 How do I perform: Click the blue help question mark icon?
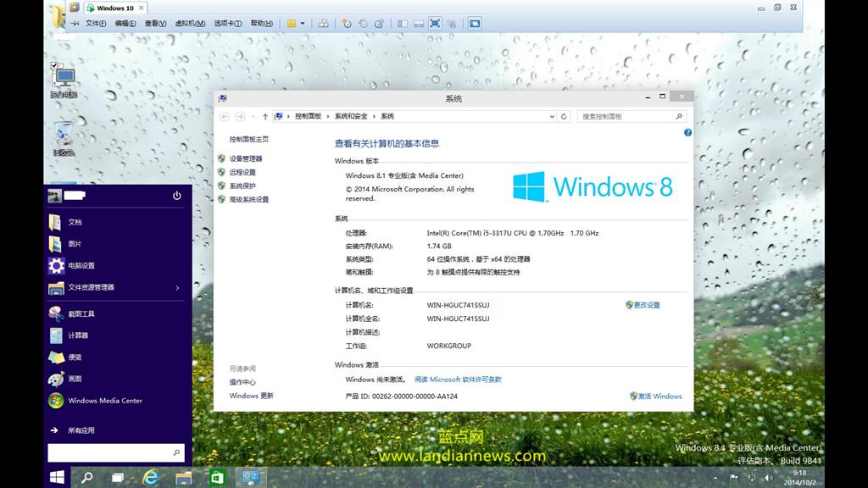pyautogui.click(x=687, y=132)
